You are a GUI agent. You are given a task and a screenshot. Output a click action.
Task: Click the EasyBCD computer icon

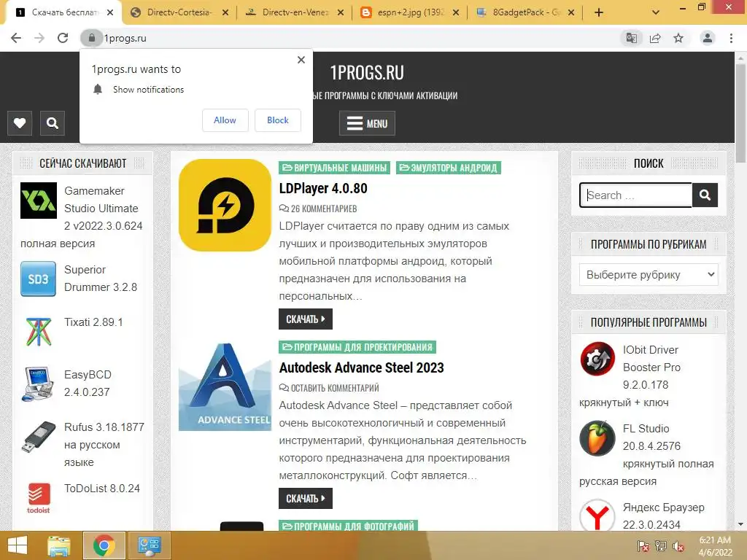(38, 384)
